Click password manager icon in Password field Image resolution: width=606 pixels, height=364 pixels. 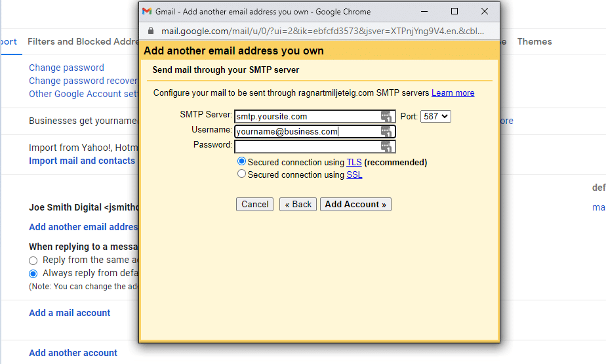[388, 147]
